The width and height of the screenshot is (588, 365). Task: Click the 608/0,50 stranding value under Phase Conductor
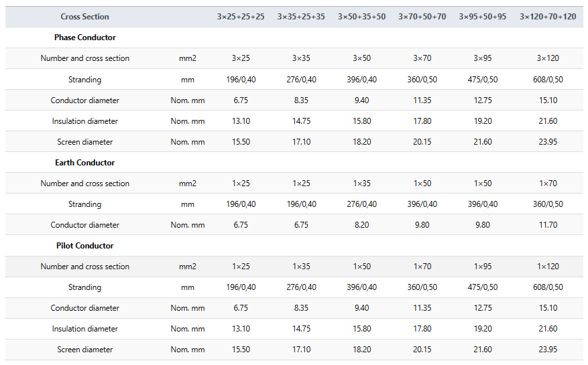tap(548, 80)
